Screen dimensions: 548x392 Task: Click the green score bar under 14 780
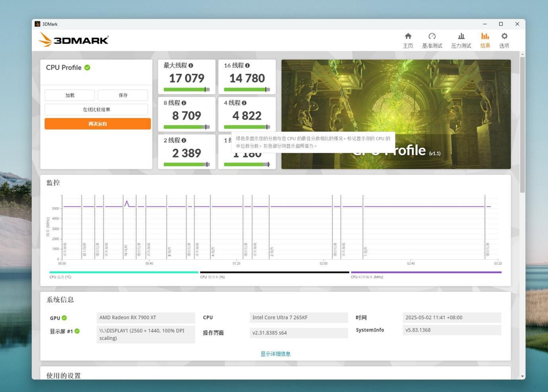(247, 90)
